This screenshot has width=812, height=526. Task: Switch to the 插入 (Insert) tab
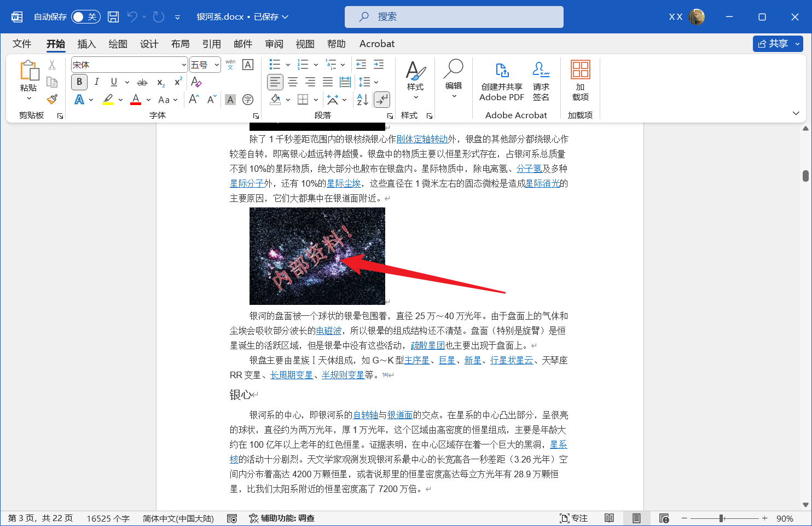coord(86,44)
